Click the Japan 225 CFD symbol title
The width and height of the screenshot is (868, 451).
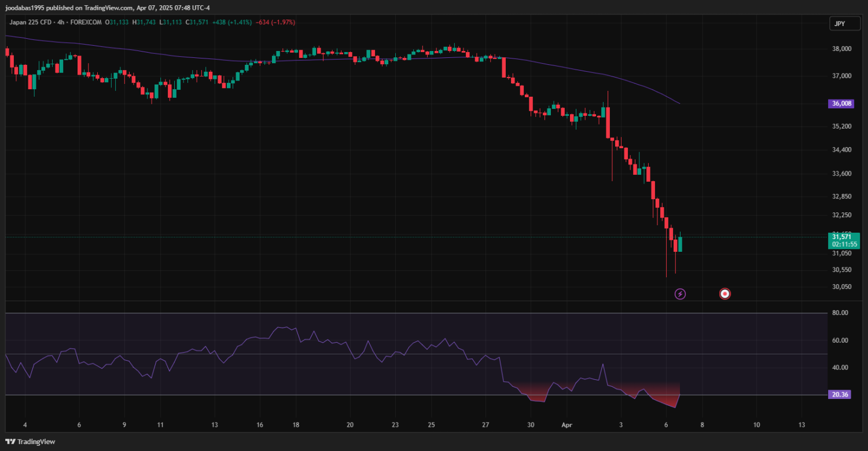tap(30, 22)
